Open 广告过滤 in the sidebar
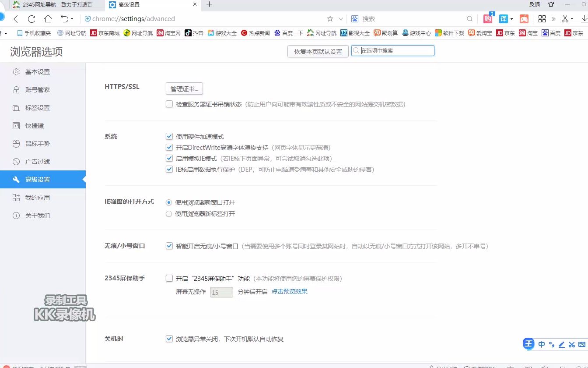The height and width of the screenshot is (368, 588). [x=43, y=162]
